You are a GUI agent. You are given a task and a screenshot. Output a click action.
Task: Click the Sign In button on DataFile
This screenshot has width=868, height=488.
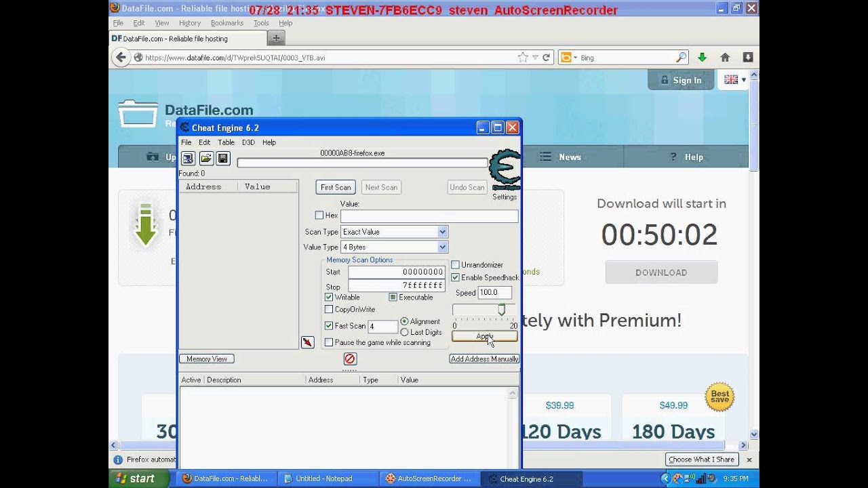click(x=680, y=80)
